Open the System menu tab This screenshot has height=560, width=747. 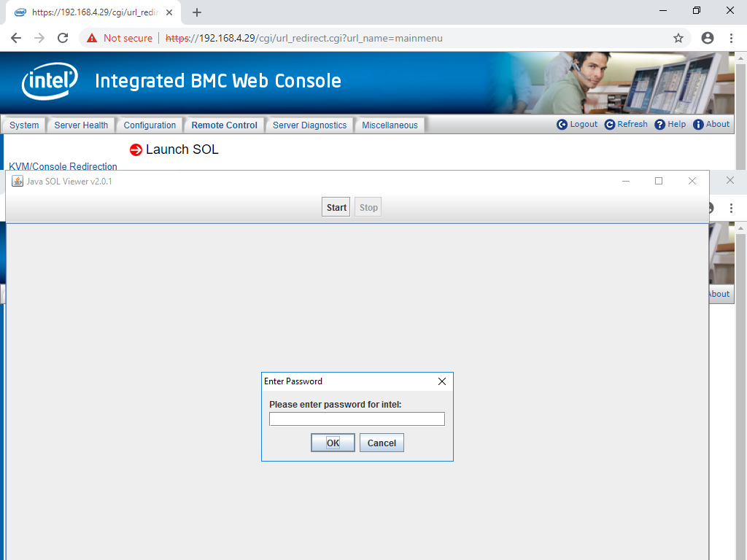(24, 125)
